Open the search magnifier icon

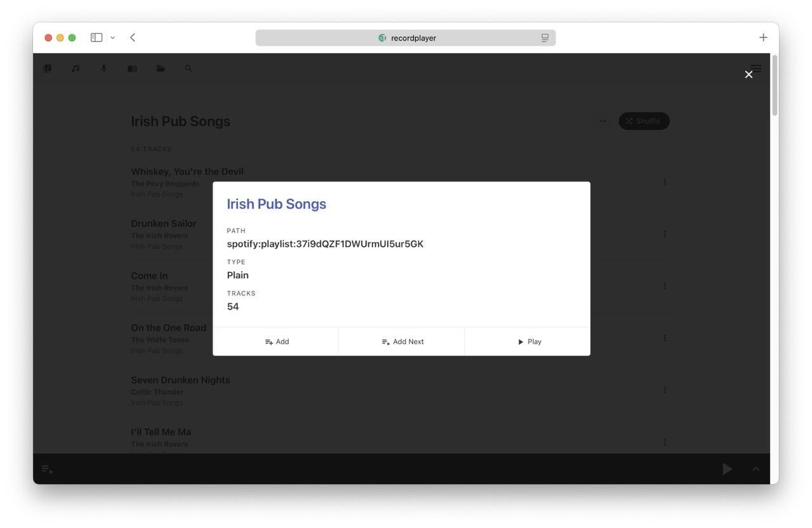188,69
